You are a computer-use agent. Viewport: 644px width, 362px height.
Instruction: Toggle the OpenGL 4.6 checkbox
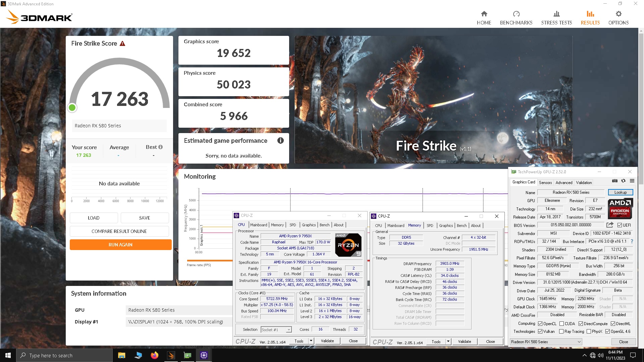point(607,331)
